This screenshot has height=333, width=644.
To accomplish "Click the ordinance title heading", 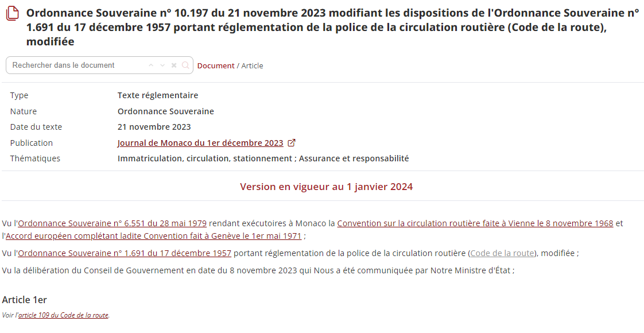I will click(x=333, y=28).
